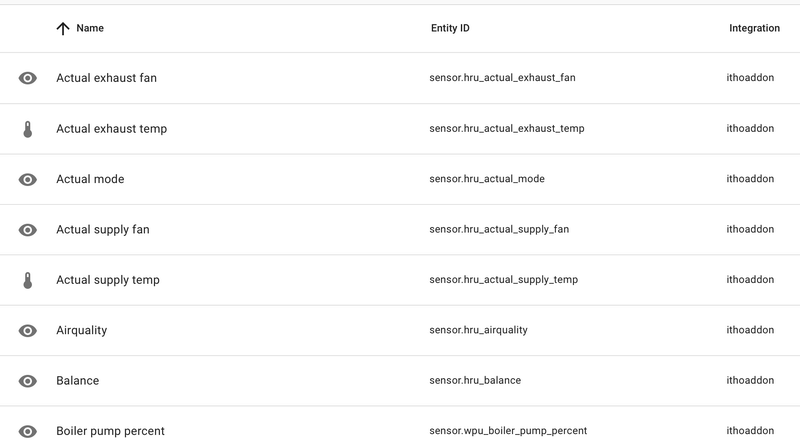
Task: Click the eye icon for Boiler pump percent
Action: point(28,432)
